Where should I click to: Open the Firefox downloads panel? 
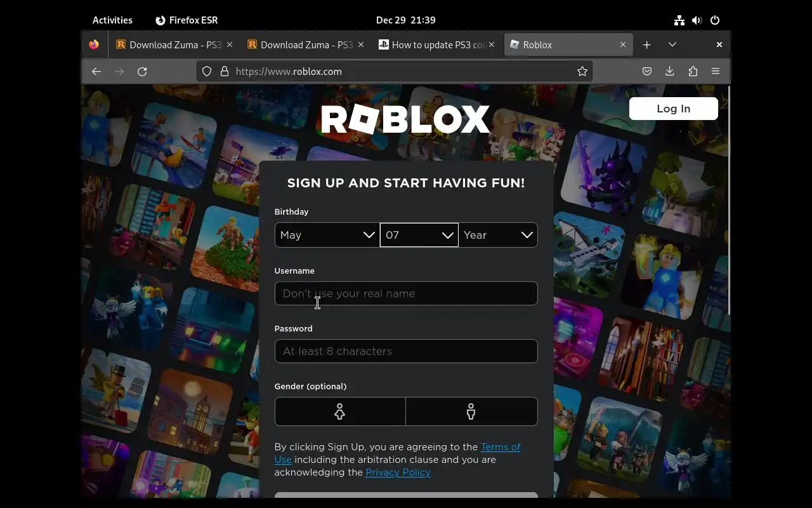point(670,72)
